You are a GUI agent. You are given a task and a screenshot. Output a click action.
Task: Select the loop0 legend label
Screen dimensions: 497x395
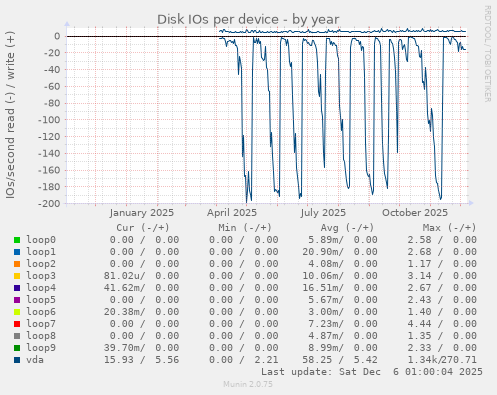tap(41, 240)
